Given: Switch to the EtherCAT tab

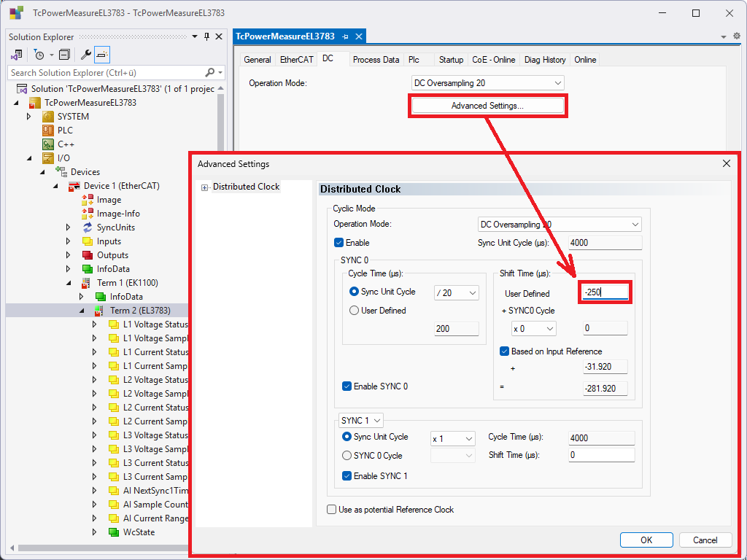Looking at the screenshot, I should click(296, 60).
